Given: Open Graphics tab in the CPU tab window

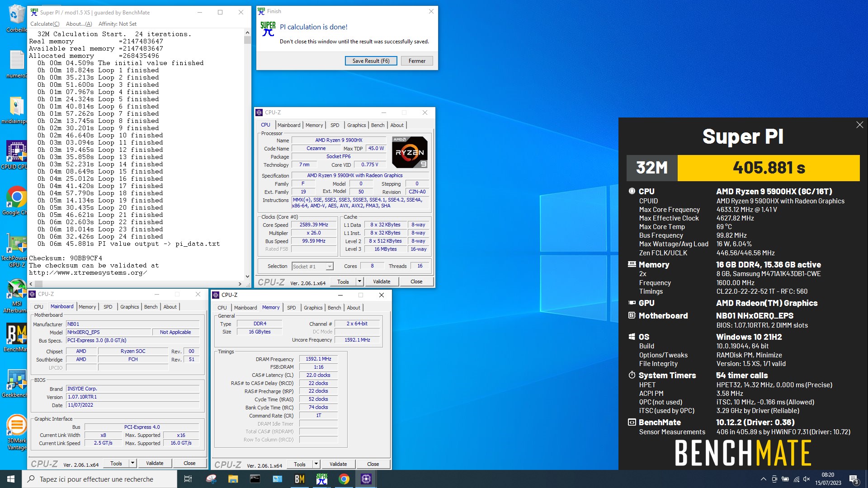Looking at the screenshot, I should [x=356, y=125].
